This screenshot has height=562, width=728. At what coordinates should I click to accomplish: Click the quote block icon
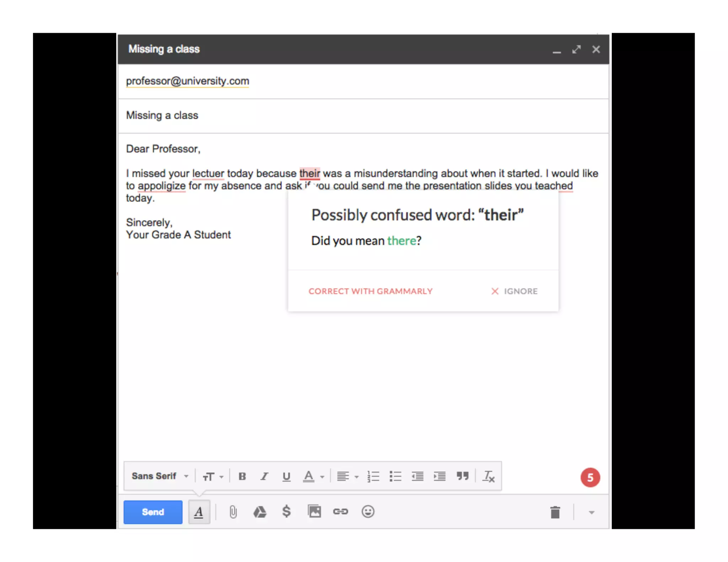coord(462,476)
